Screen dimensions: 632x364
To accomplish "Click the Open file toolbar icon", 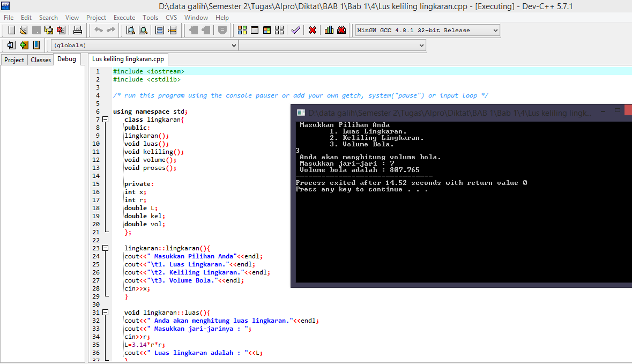I will [24, 30].
